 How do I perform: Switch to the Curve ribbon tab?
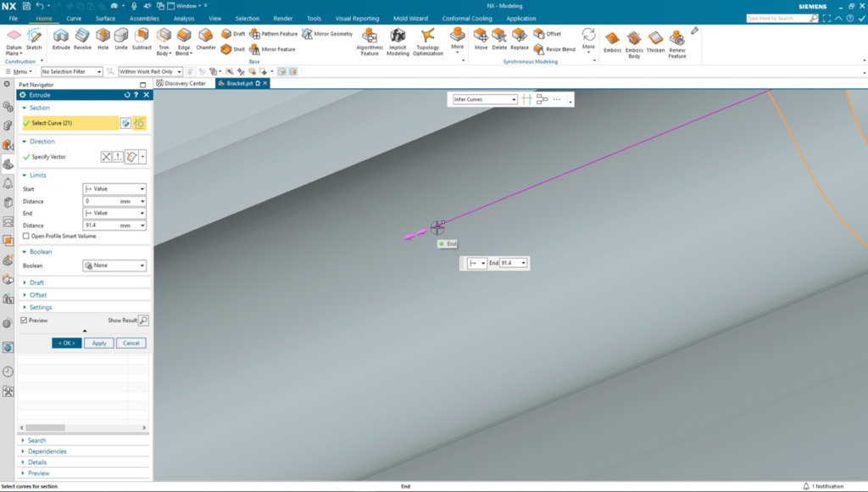click(x=73, y=17)
